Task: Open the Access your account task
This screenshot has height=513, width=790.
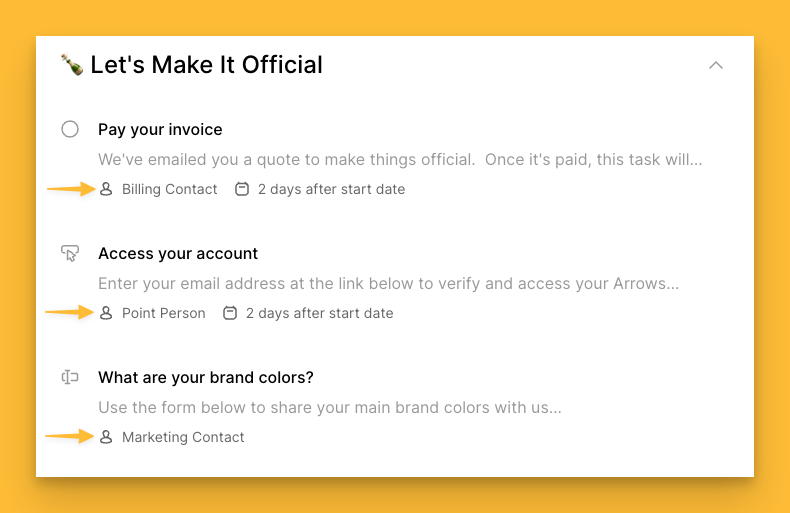Action: [178, 253]
